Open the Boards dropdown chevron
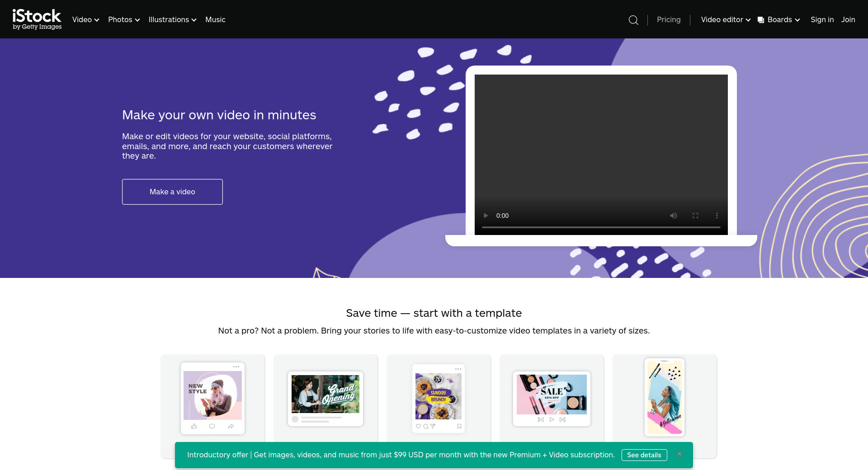 [x=797, y=20]
